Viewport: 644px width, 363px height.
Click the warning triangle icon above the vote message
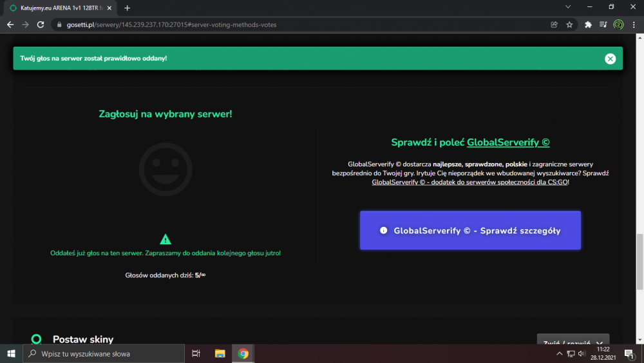(165, 239)
